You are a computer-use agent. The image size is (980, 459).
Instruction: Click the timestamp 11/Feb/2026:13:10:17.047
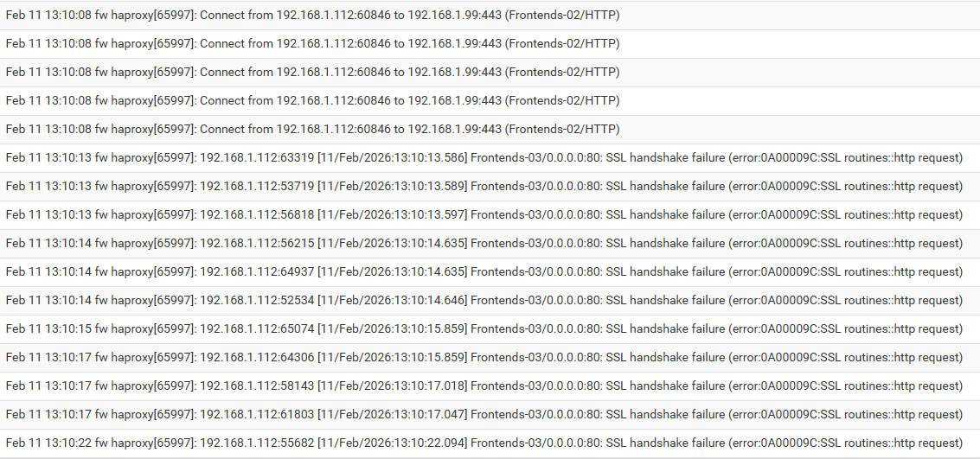point(392,414)
